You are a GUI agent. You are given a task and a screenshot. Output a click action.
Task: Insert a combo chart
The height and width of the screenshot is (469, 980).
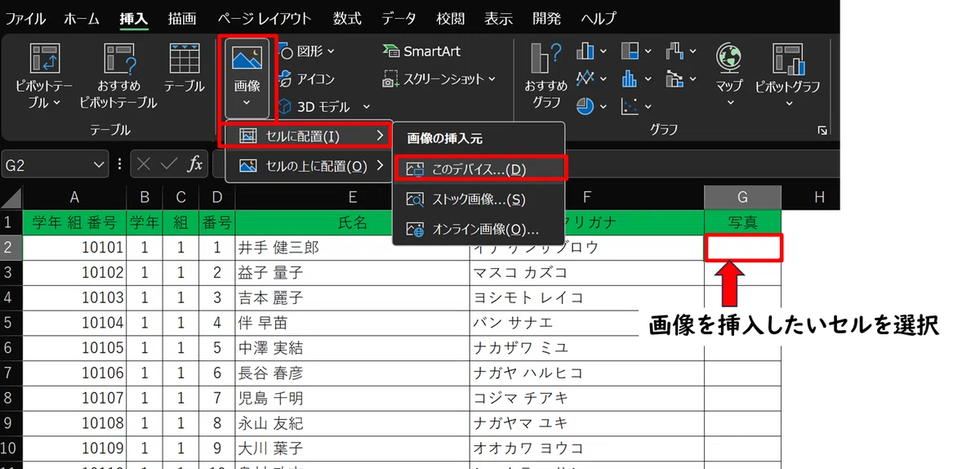point(675,79)
